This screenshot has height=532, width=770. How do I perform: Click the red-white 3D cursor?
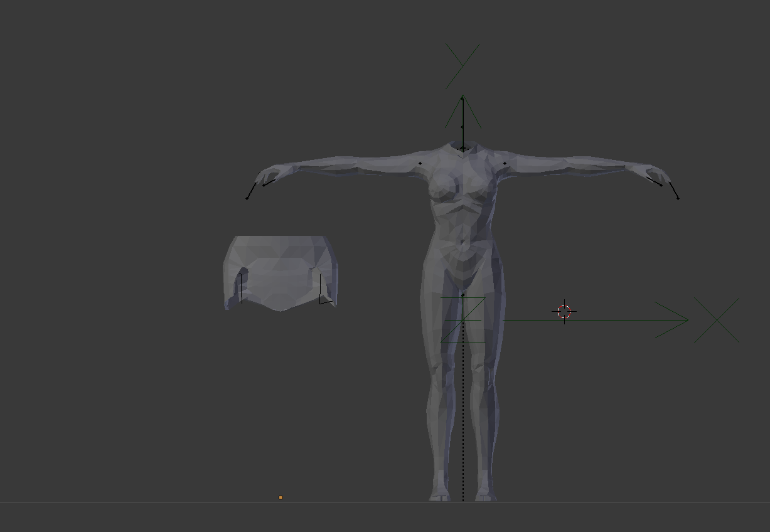(564, 312)
